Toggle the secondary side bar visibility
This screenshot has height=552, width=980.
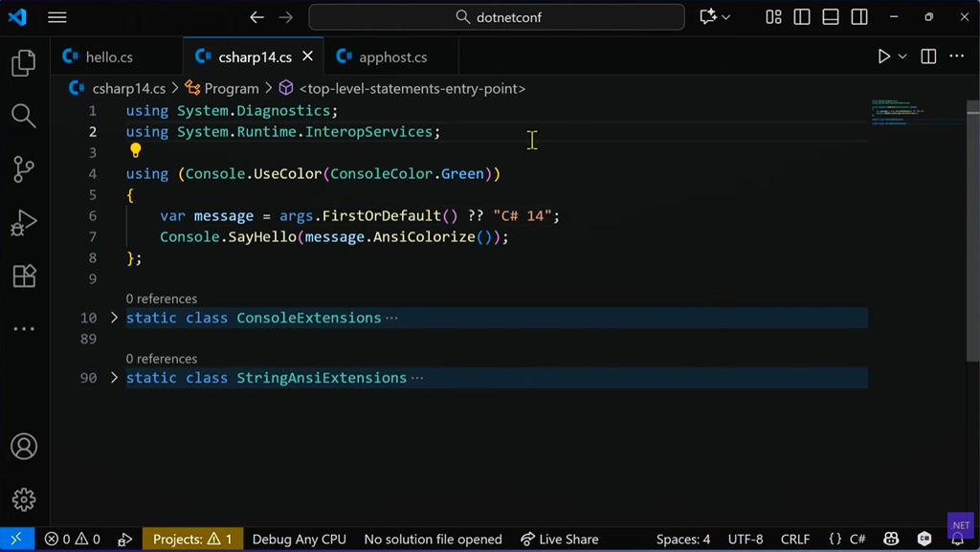(859, 17)
